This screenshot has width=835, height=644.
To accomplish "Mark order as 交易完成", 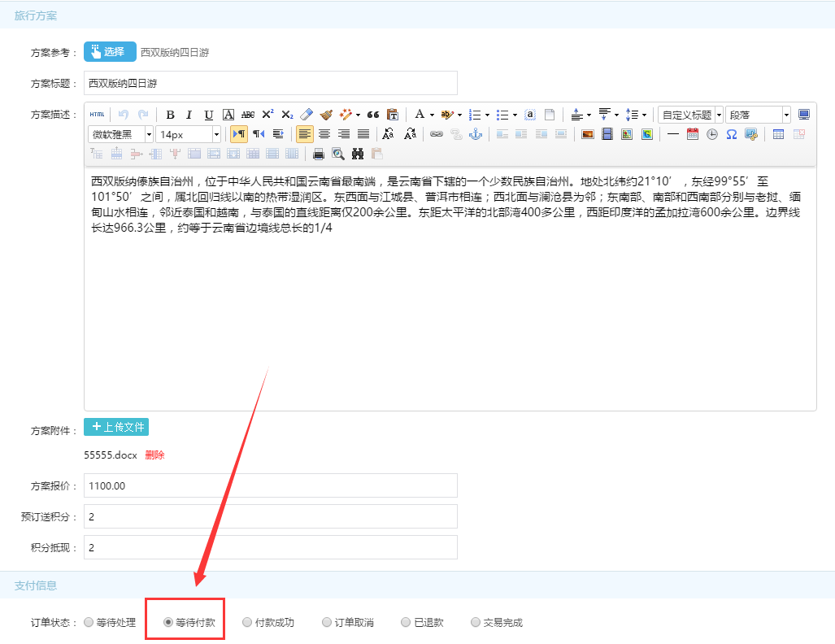I will click(476, 623).
